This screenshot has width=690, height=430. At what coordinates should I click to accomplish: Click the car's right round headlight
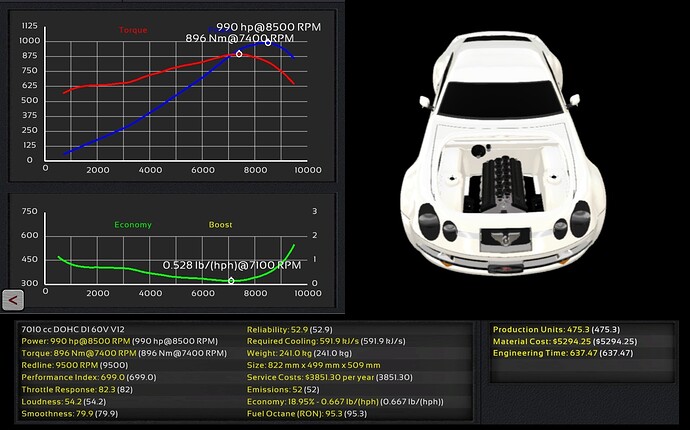click(x=580, y=218)
